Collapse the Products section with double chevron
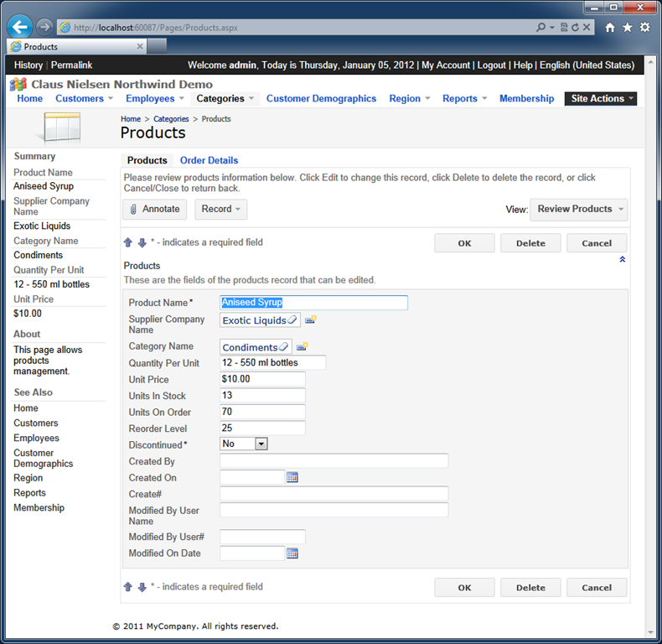 pyautogui.click(x=622, y=260)
